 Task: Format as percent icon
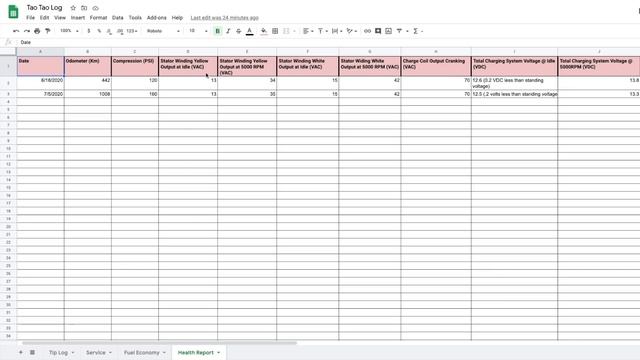99,31
